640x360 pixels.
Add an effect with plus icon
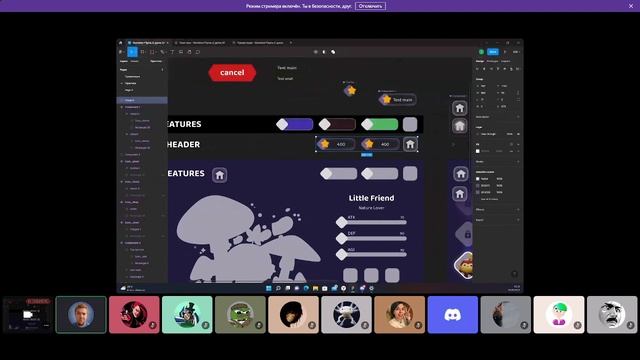pyautogui.click(x=518, y=210)
